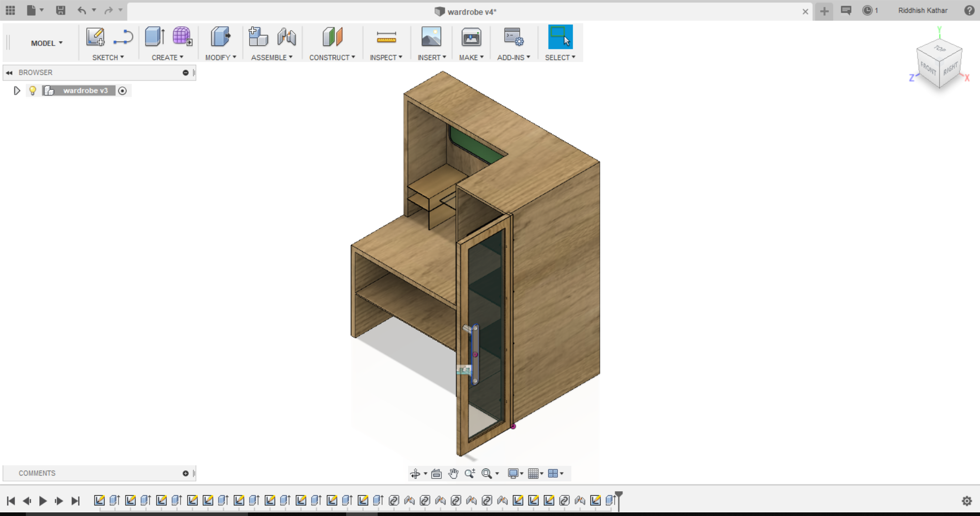Click the Measure ruler icon

[x=386, y=37]
